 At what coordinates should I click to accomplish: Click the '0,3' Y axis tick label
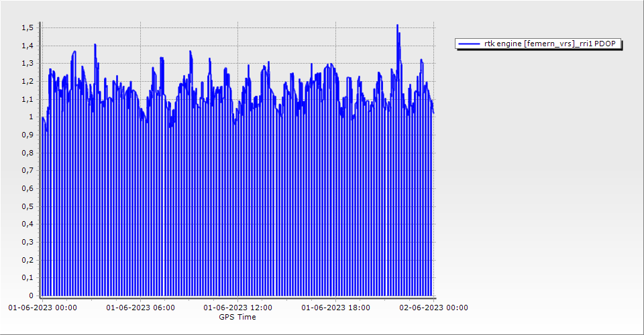[x=28, y=242]
